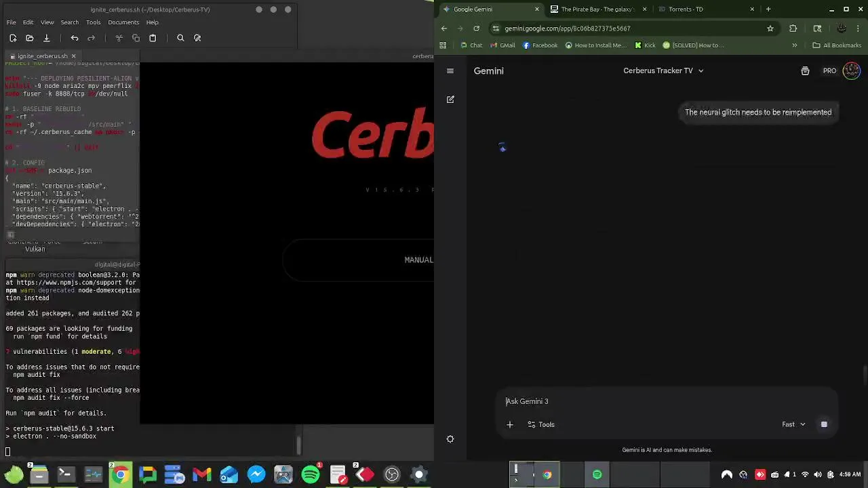Expand the hidden bookmarks chevron

(795, 45)
